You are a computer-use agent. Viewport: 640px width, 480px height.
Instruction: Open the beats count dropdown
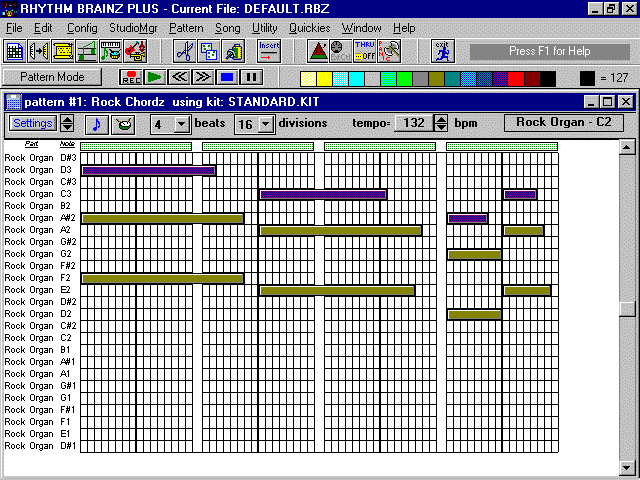click(181, 124)
